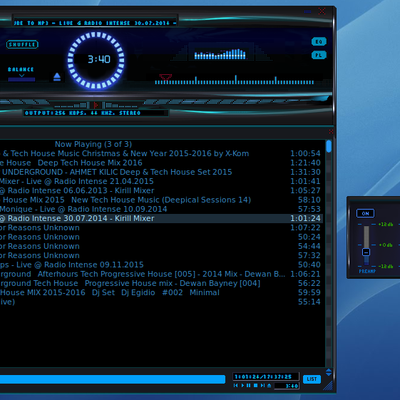Image resolution: width=400 pixels, height=400 pixels.
Task: Select 'House MIX 2015-2016 Dj Egidio #002' track
Action: click(161, 293)
